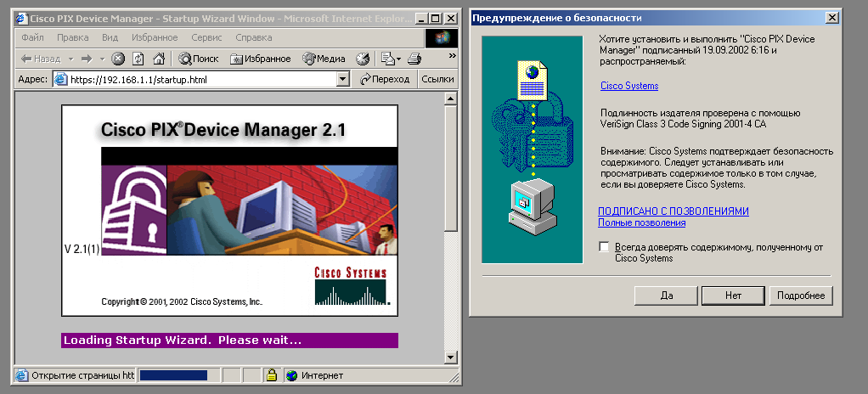The height and width of the screenshot is (394, 868).
Task: Click the Нет button in the security warning
Action: click(x=733, y=295)
